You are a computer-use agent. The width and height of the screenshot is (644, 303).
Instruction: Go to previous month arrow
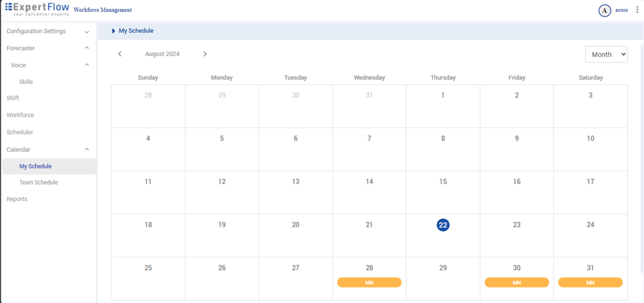(x=120, y=54)
